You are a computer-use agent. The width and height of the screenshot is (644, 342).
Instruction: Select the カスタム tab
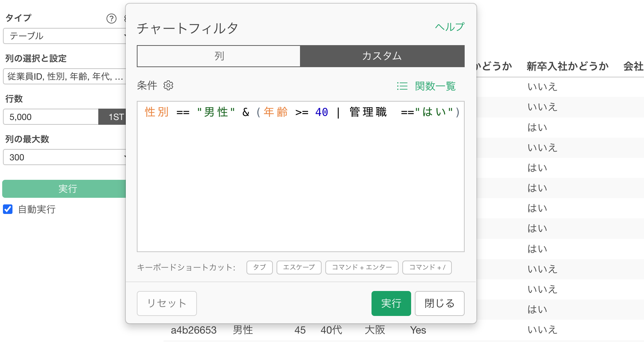click(x=382, y=56)
